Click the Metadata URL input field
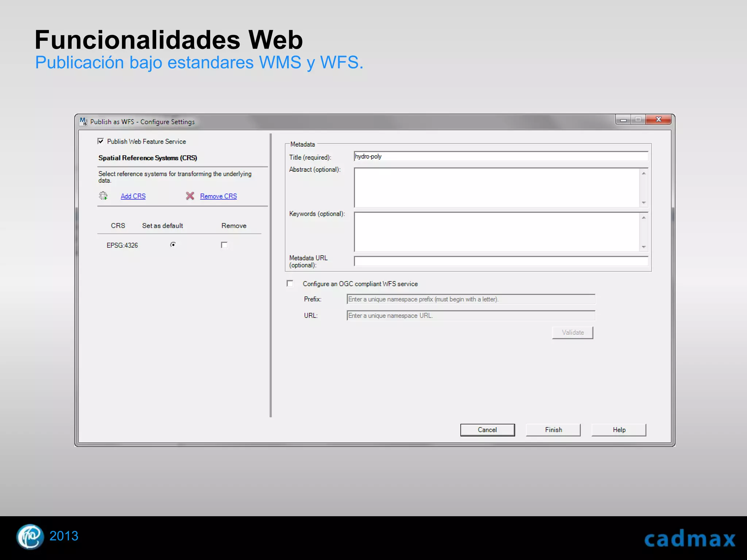The width and height of the screenshot is (747, 560). point(501,261)
